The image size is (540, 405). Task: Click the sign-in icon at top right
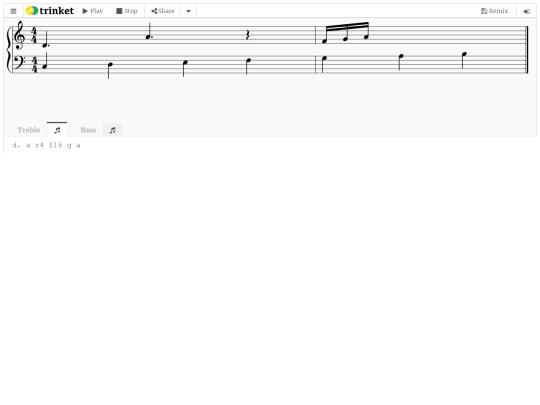(527, 11)
